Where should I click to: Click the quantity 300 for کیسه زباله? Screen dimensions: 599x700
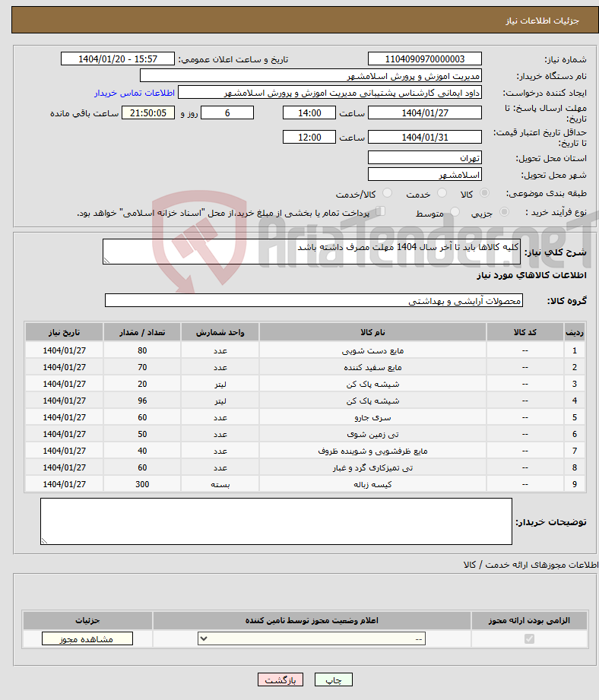point(142,484)
